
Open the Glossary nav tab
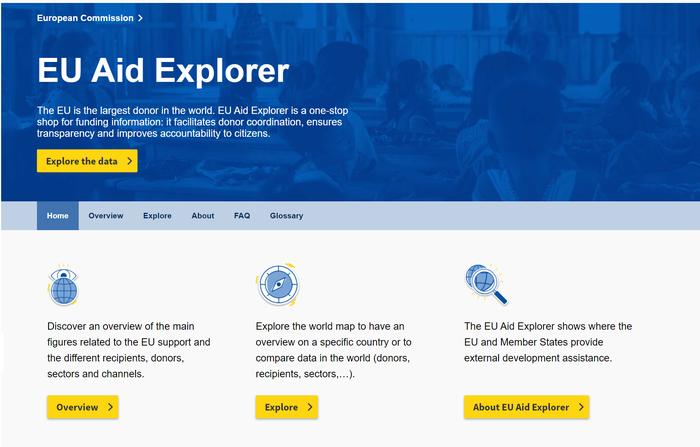[x=286, y=216]
